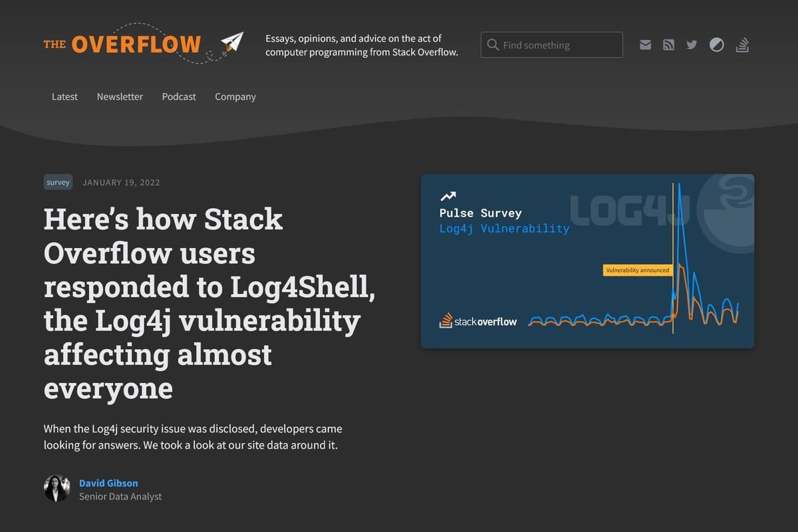Open the Newsletter menu item
Image resolution: width=798 pixels, height=532 pixels.
(x=120, y=96)
